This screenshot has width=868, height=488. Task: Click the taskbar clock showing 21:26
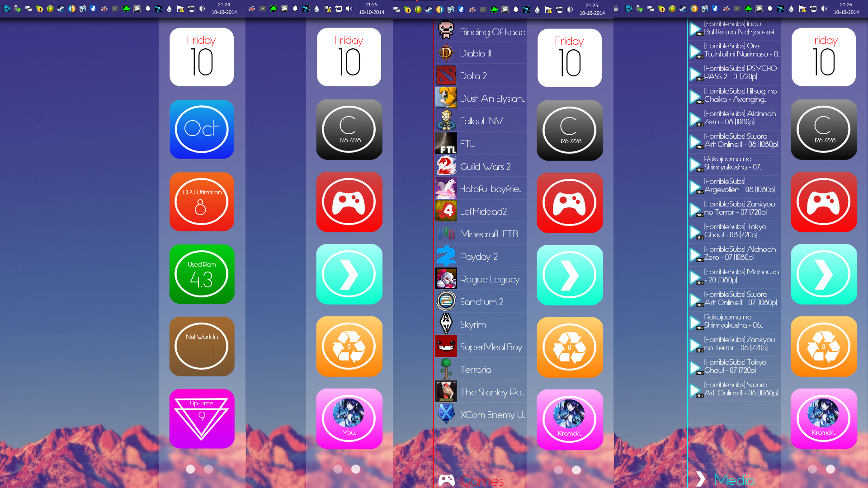pyautogui.click(x=846, y=9)
